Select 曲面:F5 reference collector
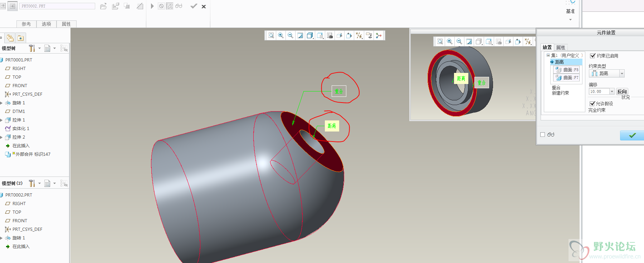This screenshot has width=644, height=263. (x=566, y=70)
